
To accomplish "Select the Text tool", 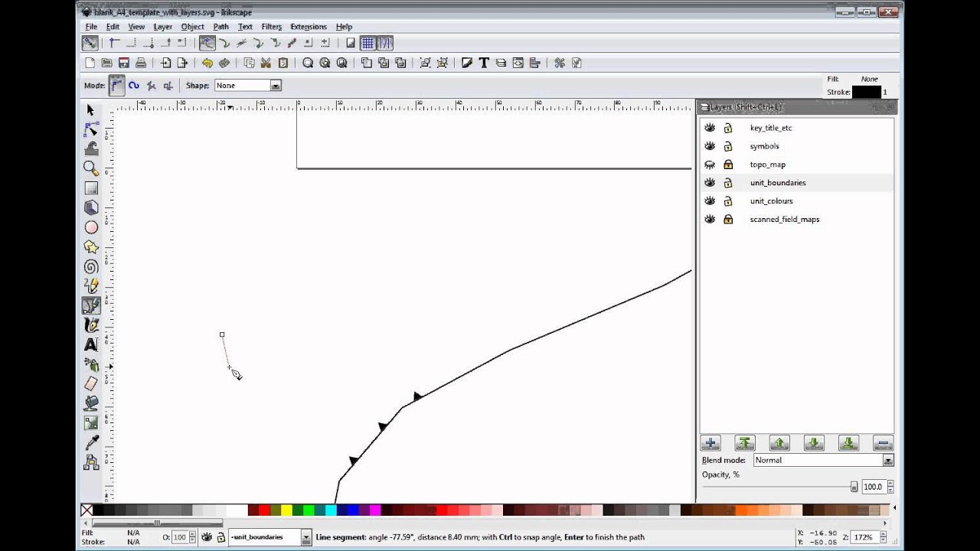I will [91, 344].
